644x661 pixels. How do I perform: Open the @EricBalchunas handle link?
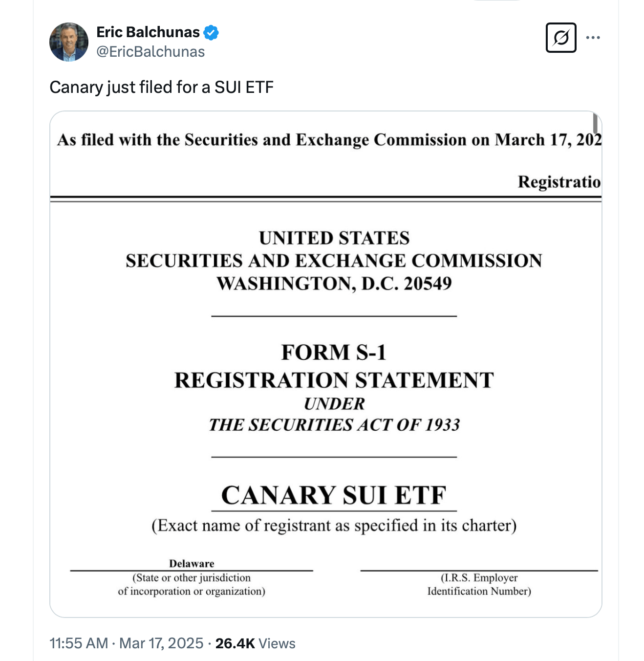[150, 52]
